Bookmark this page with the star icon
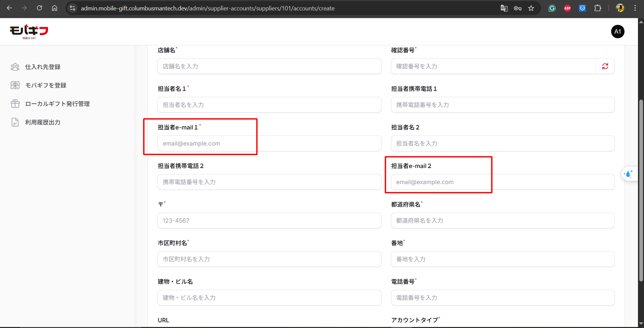This screenshot has width=644, height=328. click(x=531, y=8)
